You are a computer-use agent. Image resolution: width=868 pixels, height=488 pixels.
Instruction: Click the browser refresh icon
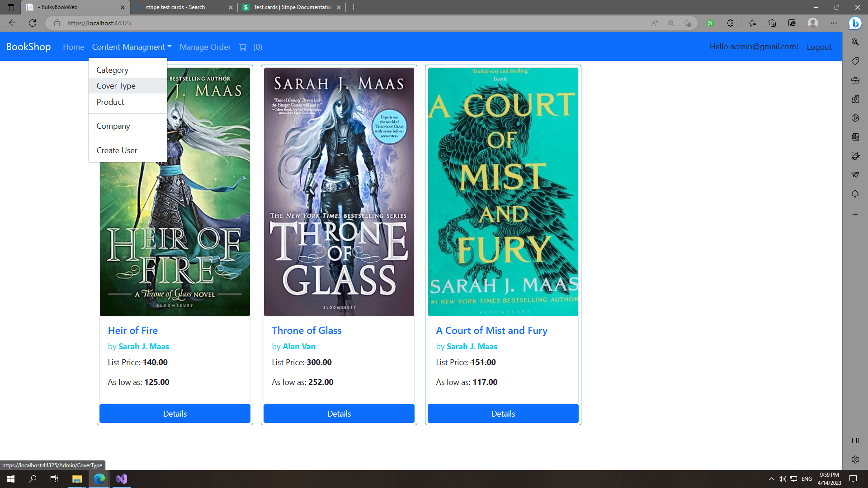click(x=33, y=23)
